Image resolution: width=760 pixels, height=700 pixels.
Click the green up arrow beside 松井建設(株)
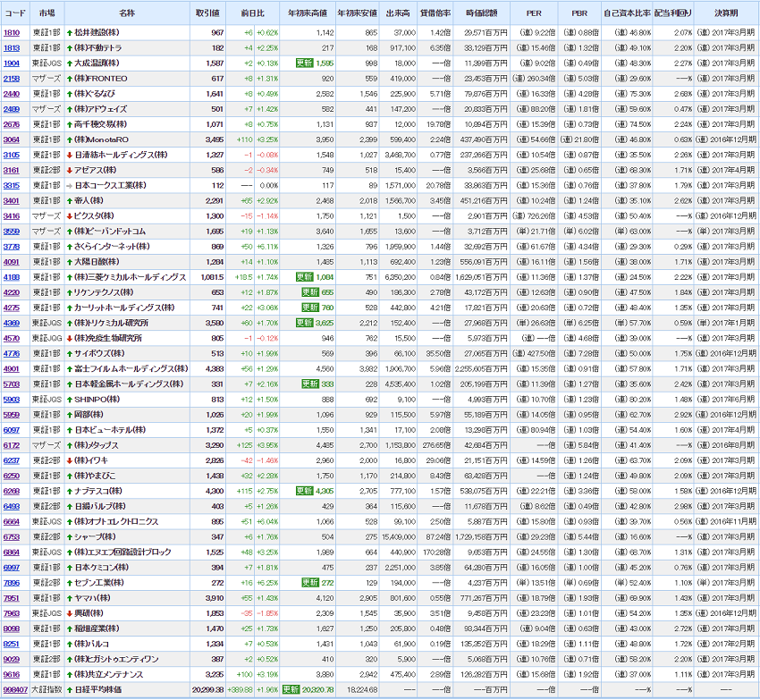pos(70,33)
